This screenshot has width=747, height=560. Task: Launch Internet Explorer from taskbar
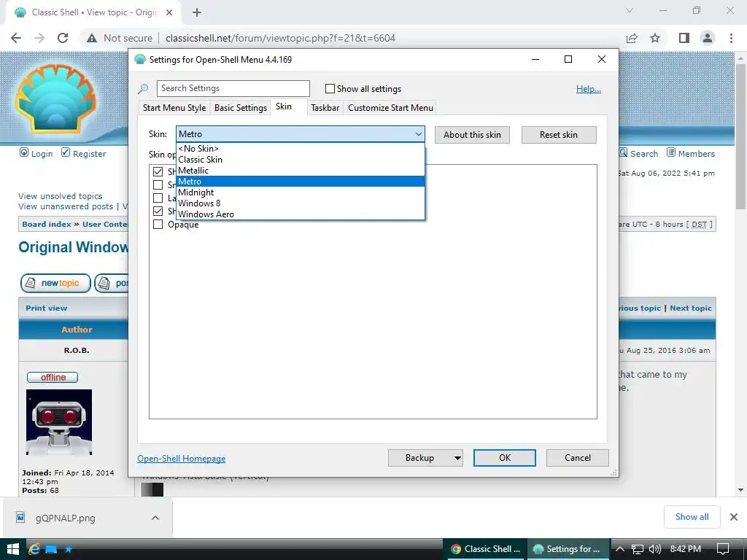click(x=34, y=549)
